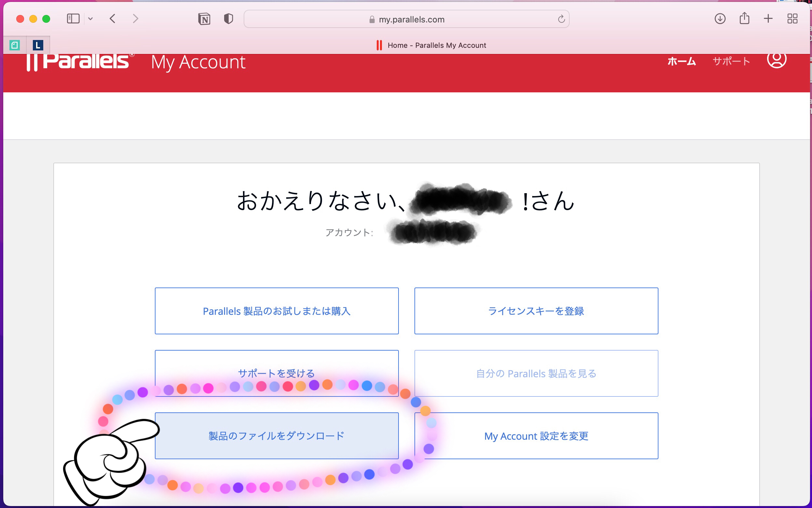Reload the page with the refresh icon
812x508 pixels.
tap(561, 19)
